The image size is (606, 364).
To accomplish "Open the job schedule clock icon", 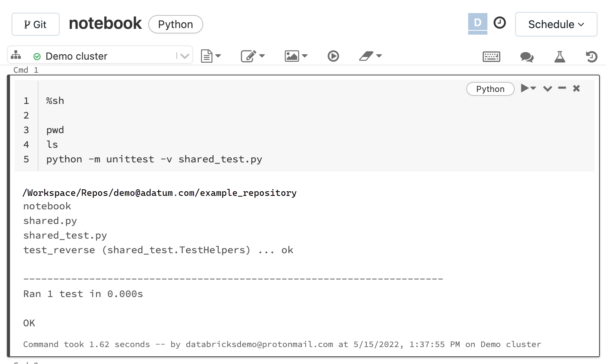I will [500, 23].
